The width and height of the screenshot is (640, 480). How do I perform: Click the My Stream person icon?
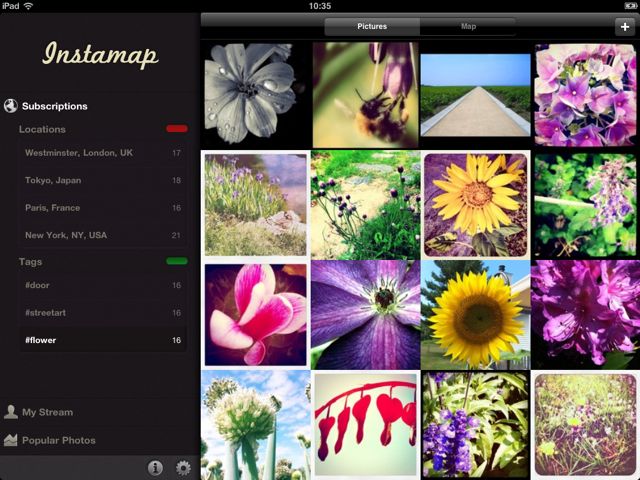[x=11, y=412]
